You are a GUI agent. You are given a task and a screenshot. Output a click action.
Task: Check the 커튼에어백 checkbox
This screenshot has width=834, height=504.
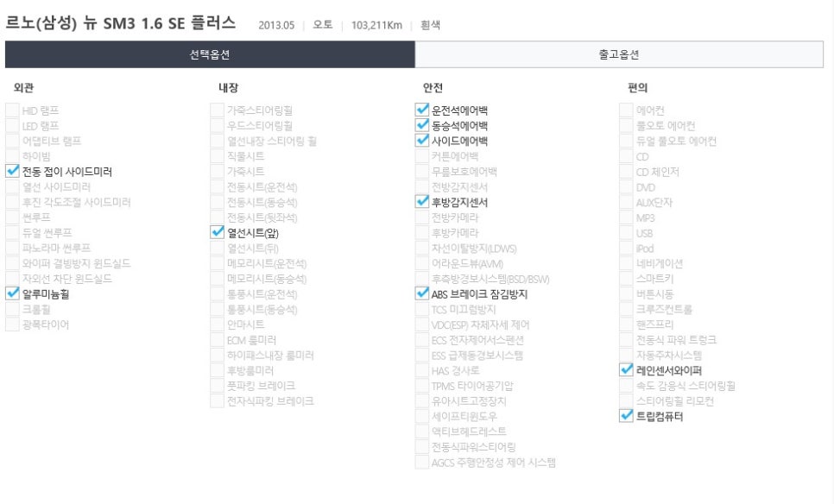(x=422, y=156)
